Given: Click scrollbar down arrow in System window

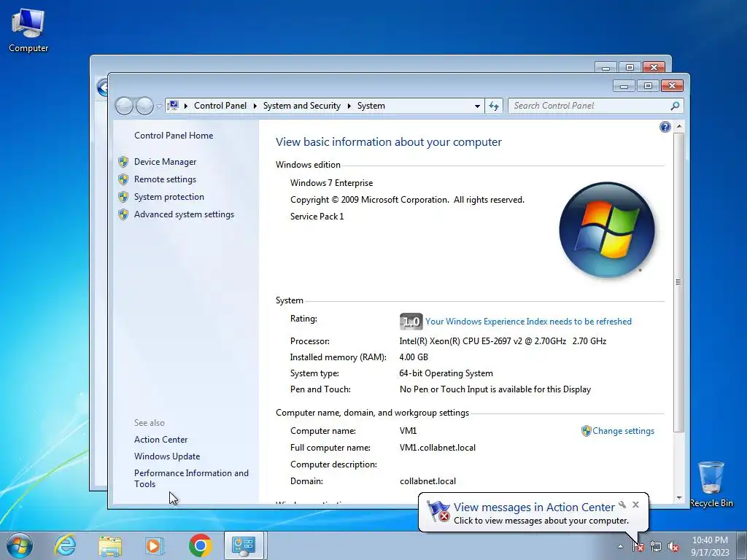Looking at the screenshot, I should (679, 498).
